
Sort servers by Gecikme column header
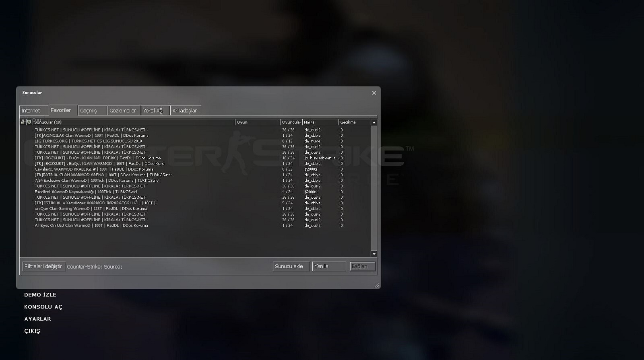(x=353, y=122)
